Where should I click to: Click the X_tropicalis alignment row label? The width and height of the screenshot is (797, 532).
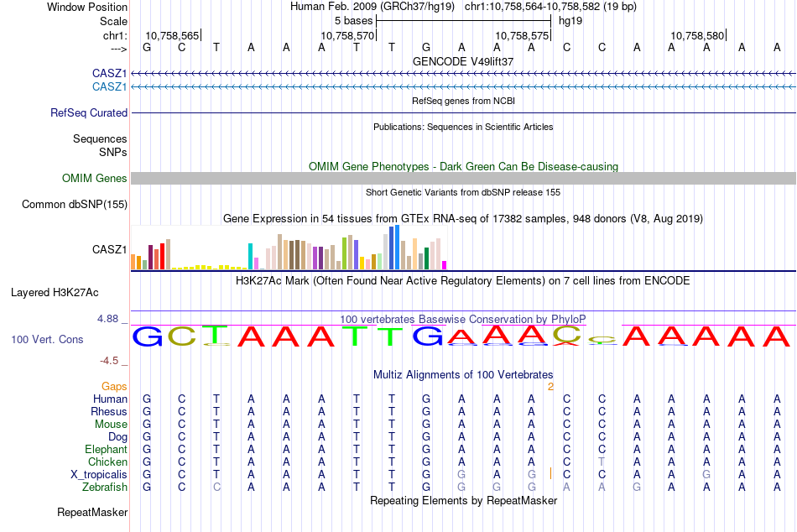[99, 475]
